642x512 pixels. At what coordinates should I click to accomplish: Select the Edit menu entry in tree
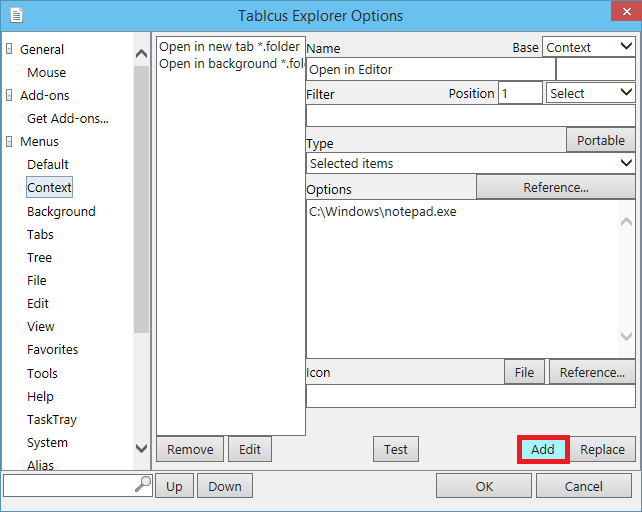click(x=38, y=303)
